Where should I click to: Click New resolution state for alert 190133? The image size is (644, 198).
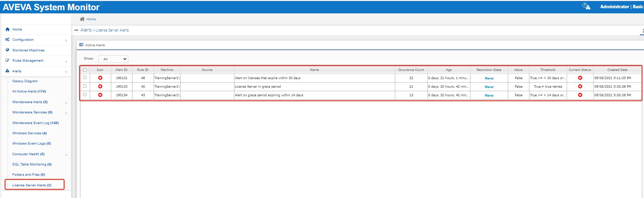pyautogui.click(x=489, y=87)
